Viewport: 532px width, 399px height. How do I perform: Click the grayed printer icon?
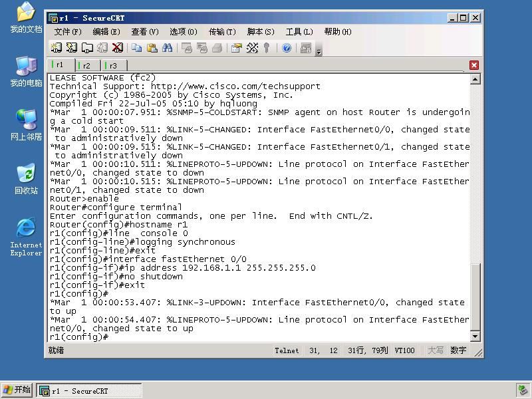pyautogui.click(x=217, y=48)
